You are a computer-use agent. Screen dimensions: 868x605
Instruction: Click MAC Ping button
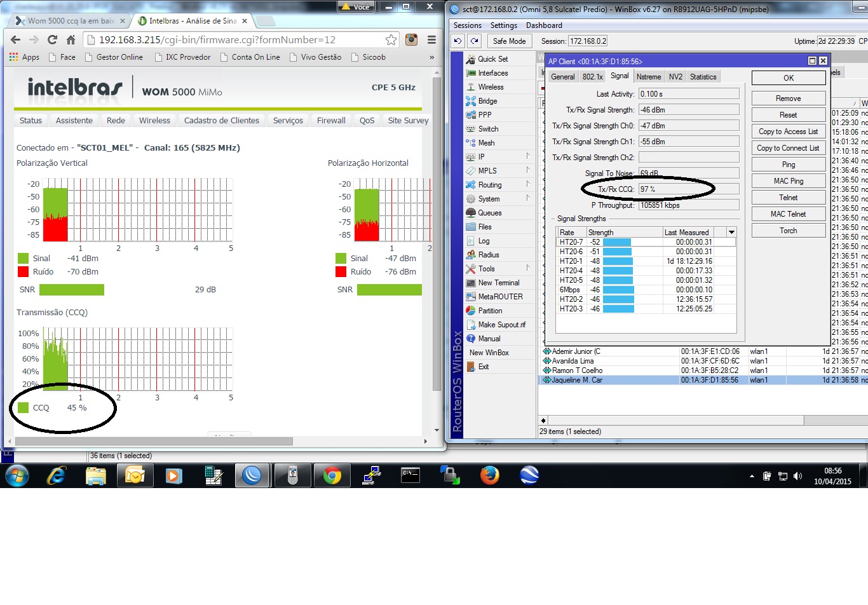(x=789, y=181)
